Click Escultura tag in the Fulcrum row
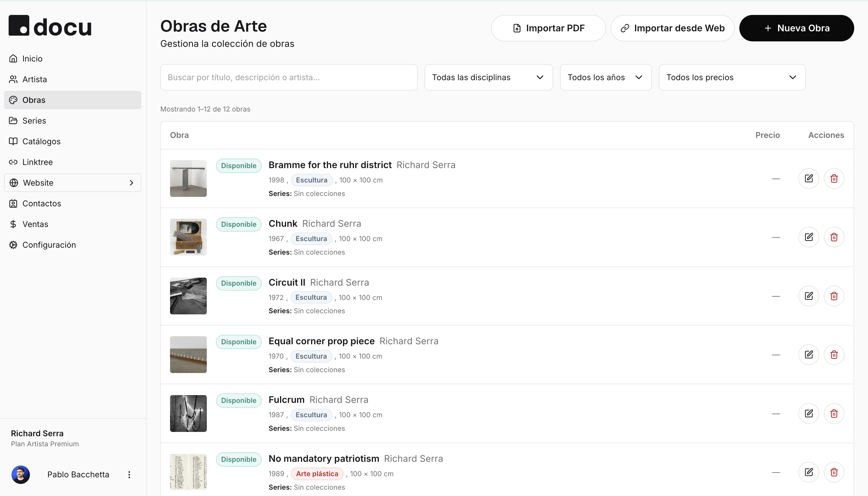This screenshot has height=496, width=868. click(311, 415)
